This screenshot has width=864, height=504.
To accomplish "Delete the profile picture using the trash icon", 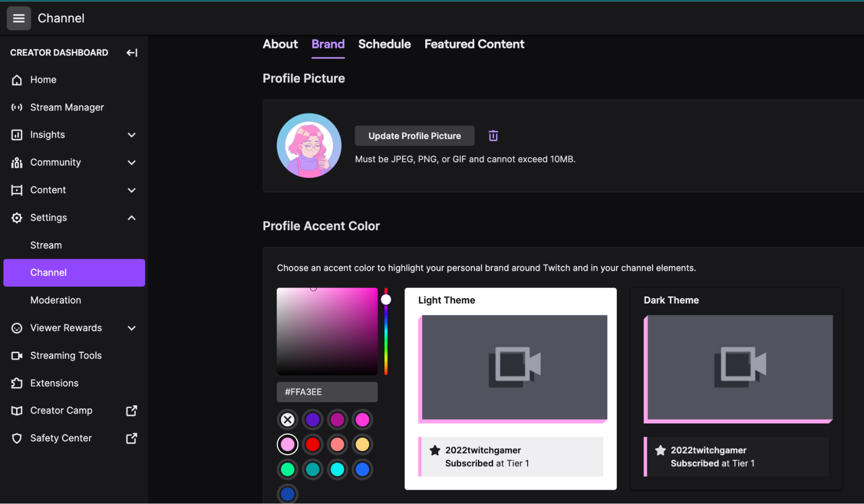I will pos(492,135).
